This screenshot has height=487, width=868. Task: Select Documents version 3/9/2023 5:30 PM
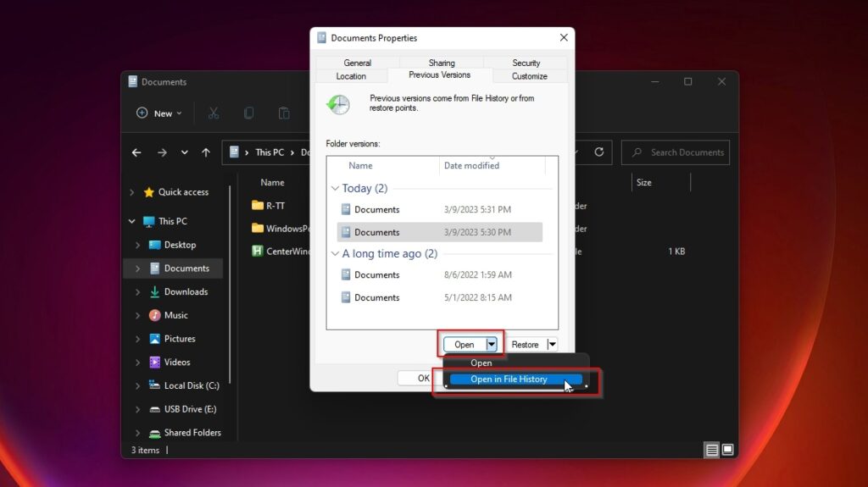[440, 232]
